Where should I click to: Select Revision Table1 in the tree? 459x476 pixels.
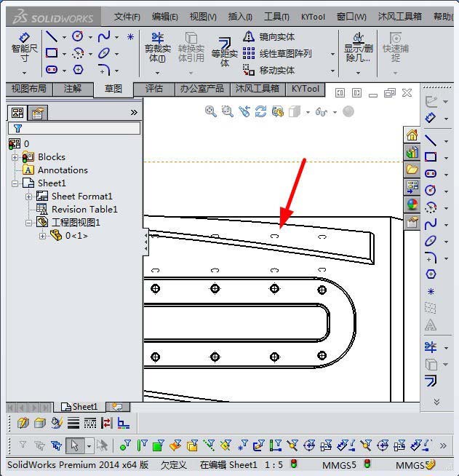click(x=84, y=210)
